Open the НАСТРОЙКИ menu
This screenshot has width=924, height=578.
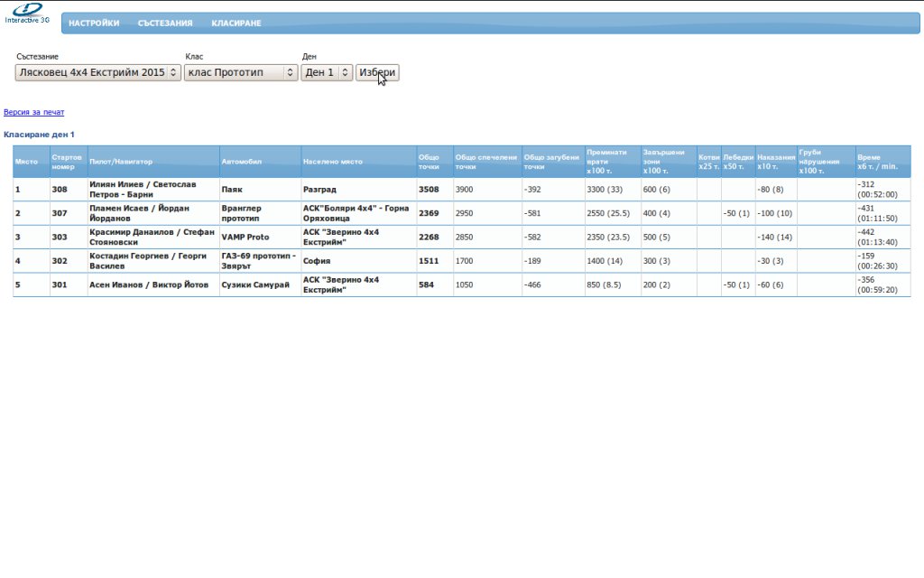tap(94, 23)
